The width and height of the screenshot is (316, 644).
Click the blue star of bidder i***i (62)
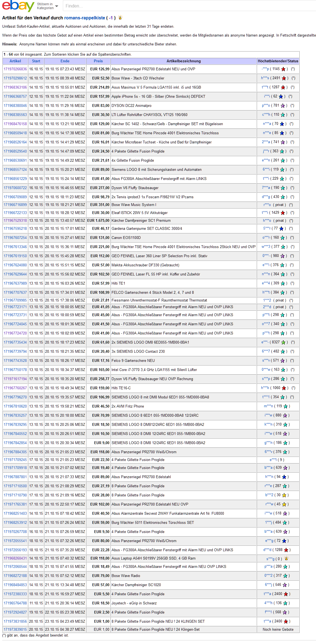(x=281, y=97)
